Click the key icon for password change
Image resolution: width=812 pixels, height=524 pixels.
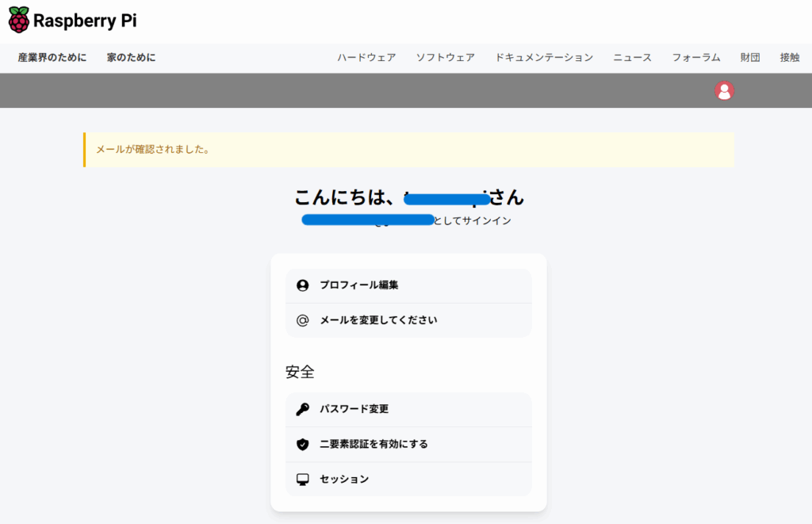click(302, 409)
